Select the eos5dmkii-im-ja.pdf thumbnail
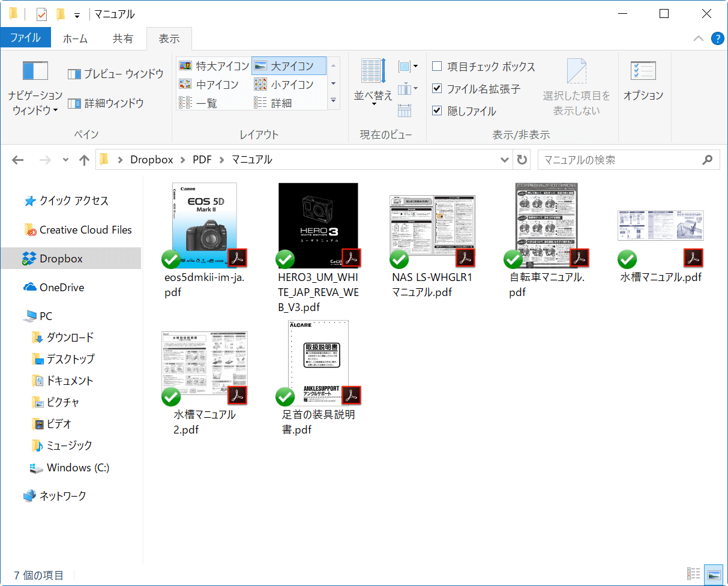Viewport: 728px width, 586px height. (205, 225)
